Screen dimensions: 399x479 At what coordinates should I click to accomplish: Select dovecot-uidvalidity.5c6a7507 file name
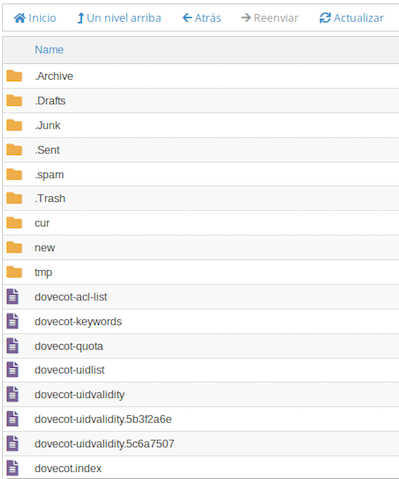(x=104, y=444)
